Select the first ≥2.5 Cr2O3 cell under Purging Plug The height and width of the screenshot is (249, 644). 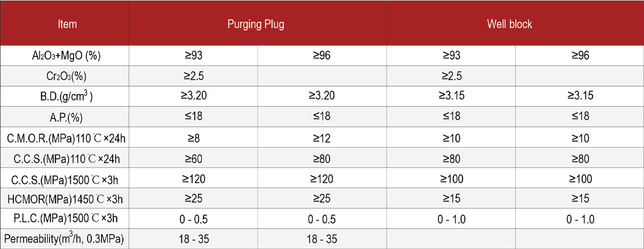[194, 76]
